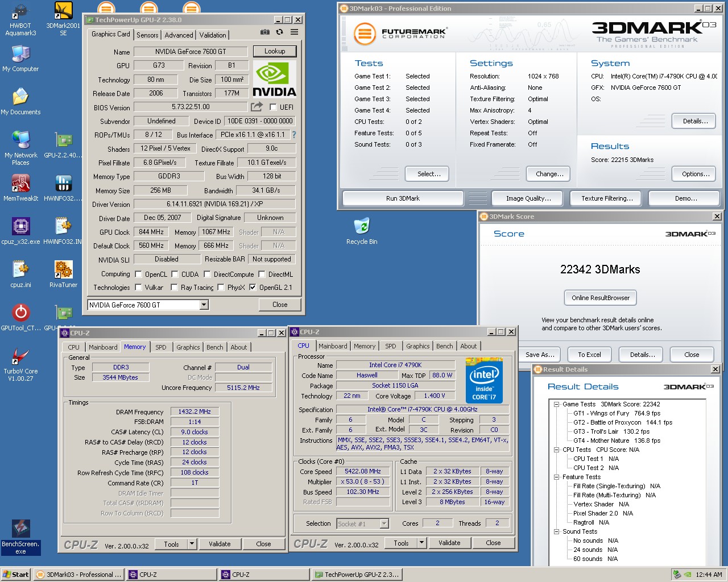The width and height of the screenshot is (728, 582).
Task: Select the My Network Places desktop icon
Action: [x=20, y=148]
